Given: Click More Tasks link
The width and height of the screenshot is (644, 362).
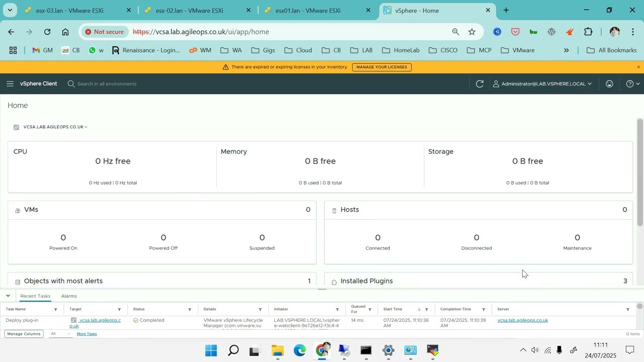Looking at the screenshot, I should click(87, 334).
